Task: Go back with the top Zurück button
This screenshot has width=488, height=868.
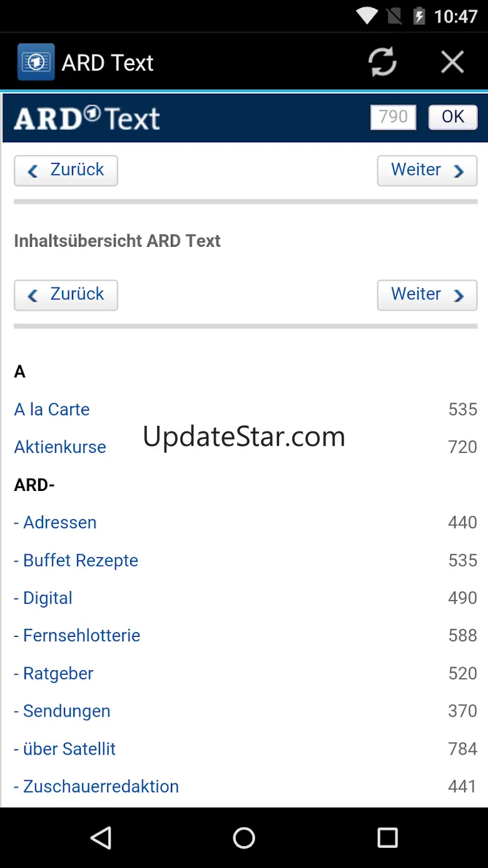Action: coord(66,170)
